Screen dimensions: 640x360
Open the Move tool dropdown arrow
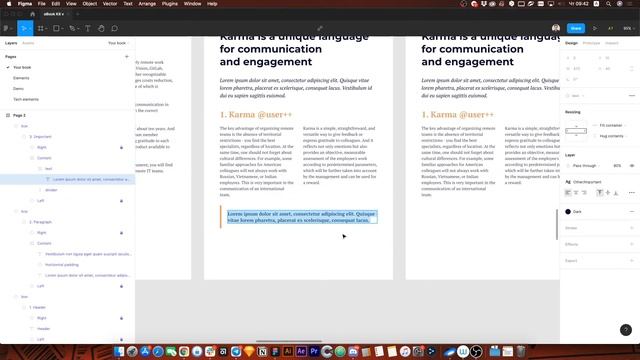(30, 29)
